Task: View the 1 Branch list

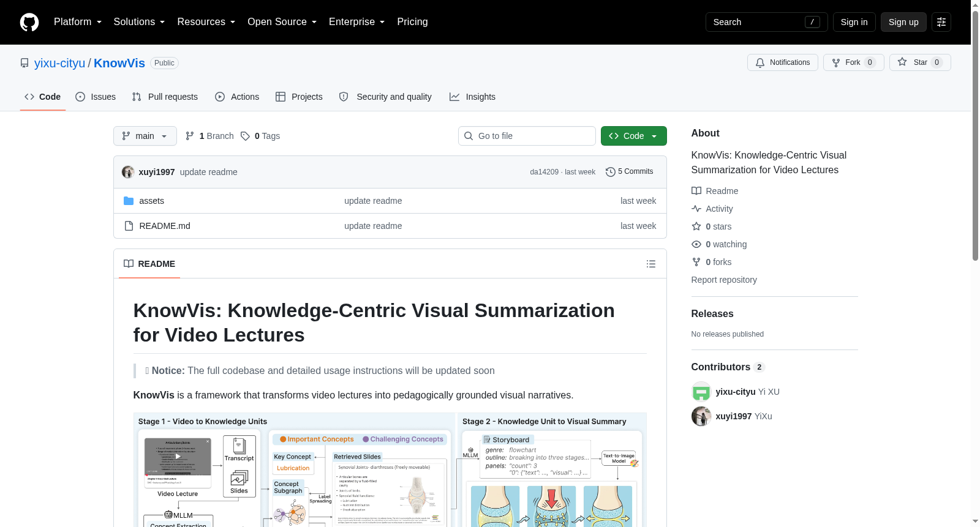Action: click(209, 136)
